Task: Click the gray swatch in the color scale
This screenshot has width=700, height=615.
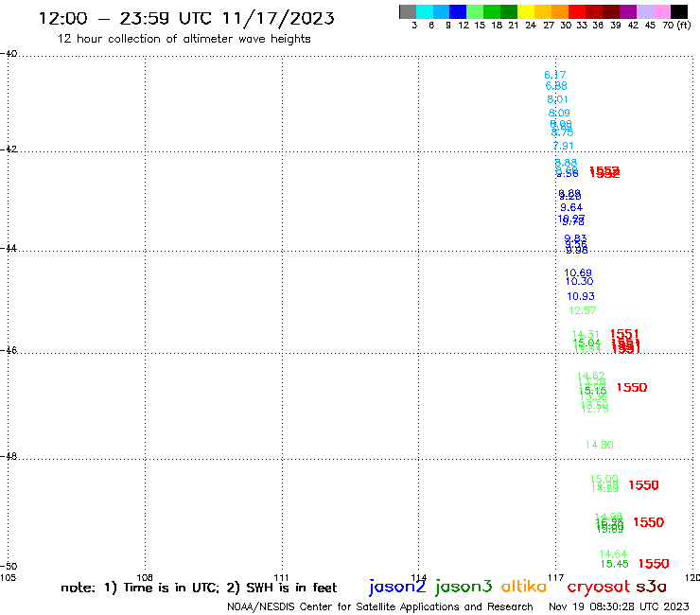Action: [408, 11]
